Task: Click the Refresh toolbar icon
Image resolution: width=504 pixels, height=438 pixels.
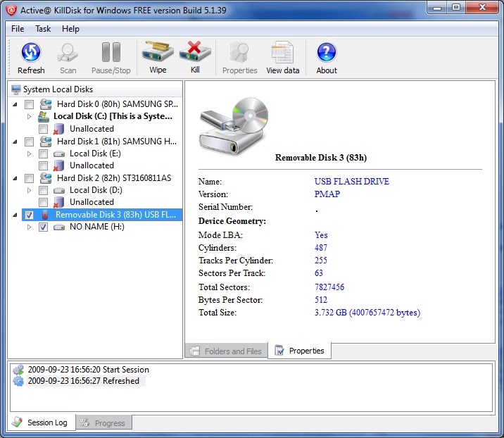Action: 31,52
